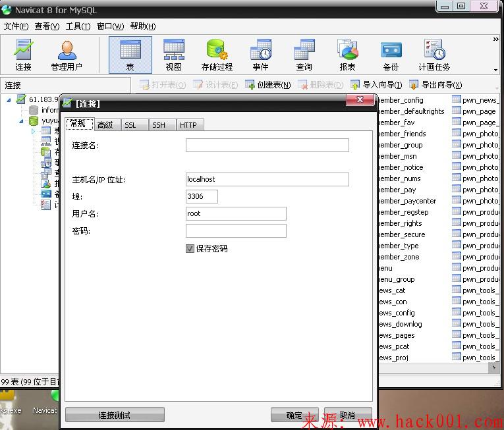
Task: Open 事件 (Events) toolbar icon
Action: 261,55
